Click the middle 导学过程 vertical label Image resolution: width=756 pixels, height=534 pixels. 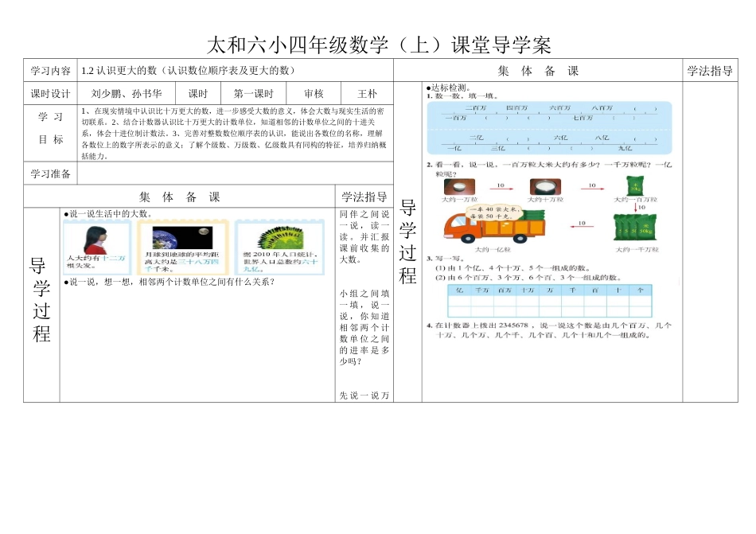408,241
